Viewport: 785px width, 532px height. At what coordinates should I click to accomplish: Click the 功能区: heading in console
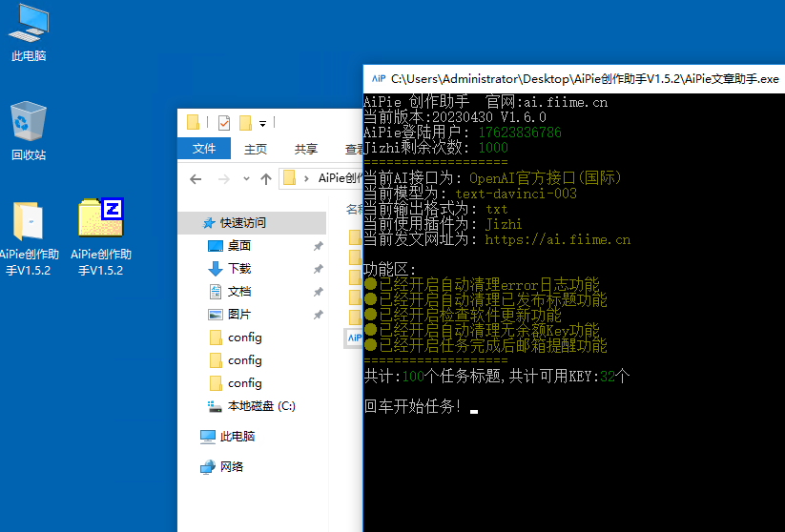click(389, 270)
